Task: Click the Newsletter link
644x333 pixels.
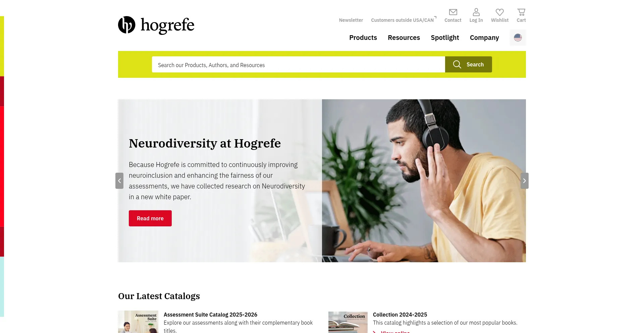Action: tap(351, 20)
